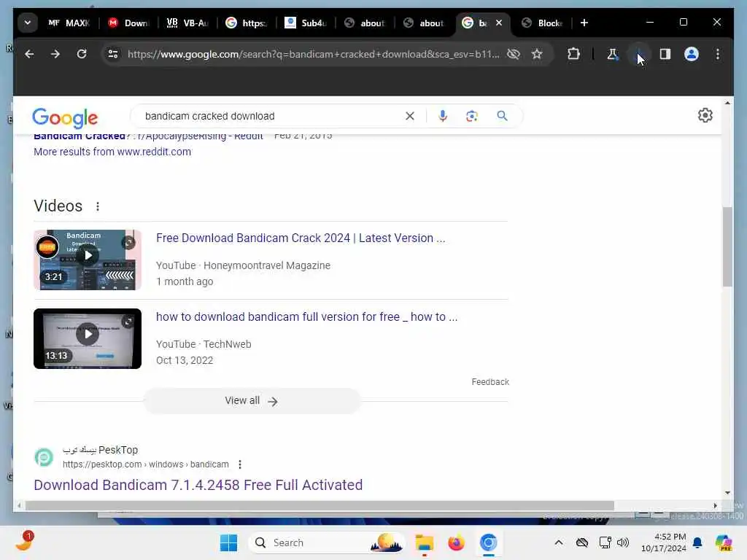The height and width of the screenshot is (560, 747).
Task: Open how to download bandicam full version link
Action: (x=307, y=316)
